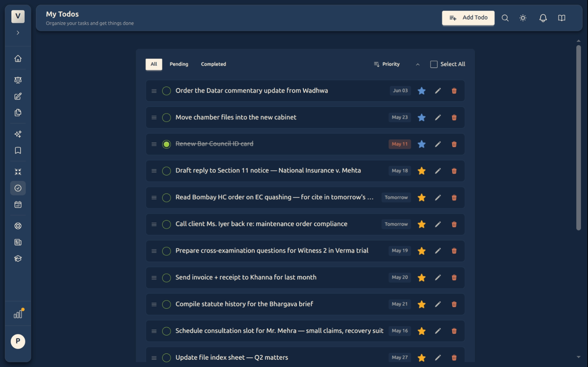Delete the Draft reply to Section 11 todo
Viewport: 588px width, 367px height.
[x=454, y=171]
